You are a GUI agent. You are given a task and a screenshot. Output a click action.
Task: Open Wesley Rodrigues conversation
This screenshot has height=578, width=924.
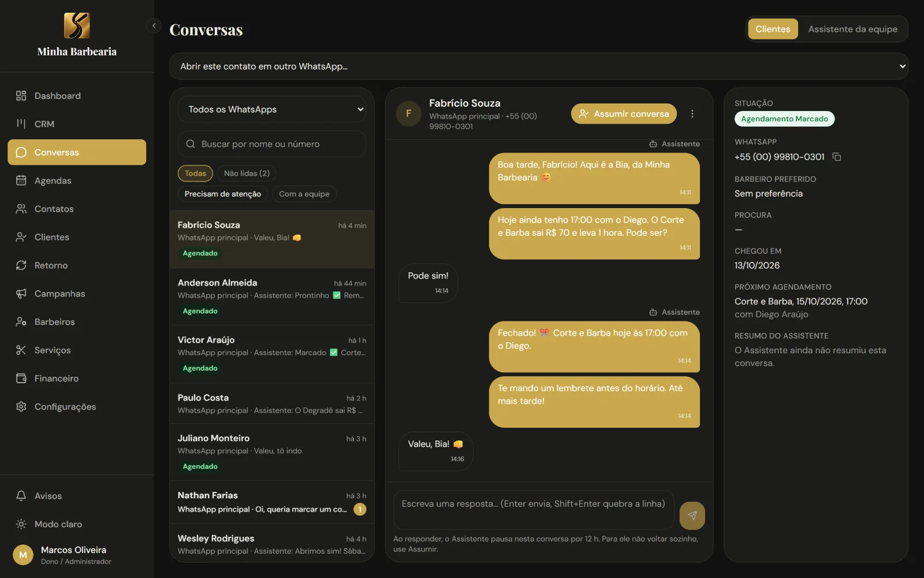coord(272,543)
